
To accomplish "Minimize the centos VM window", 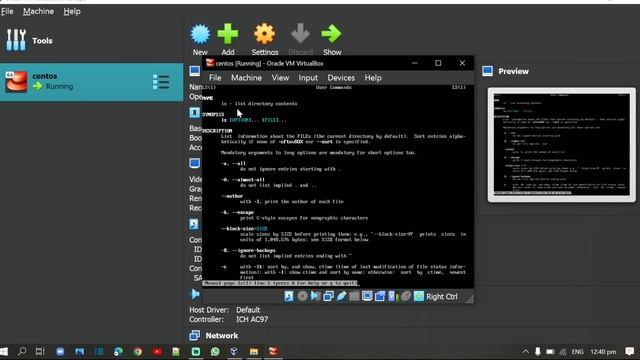I will (x=415, y=63).
